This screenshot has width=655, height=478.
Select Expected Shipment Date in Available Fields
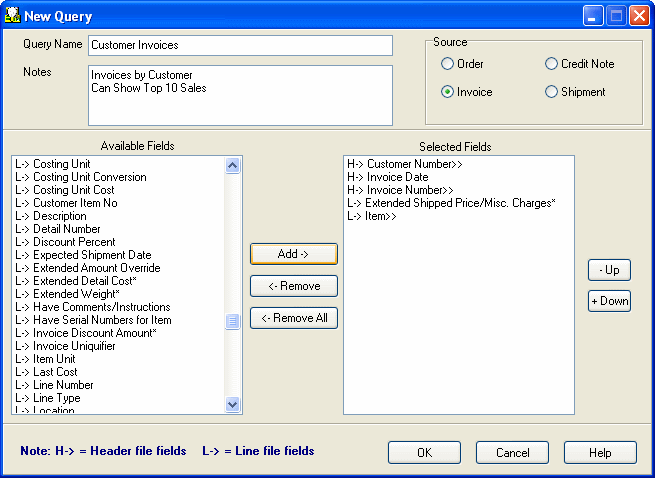point(92,255)
